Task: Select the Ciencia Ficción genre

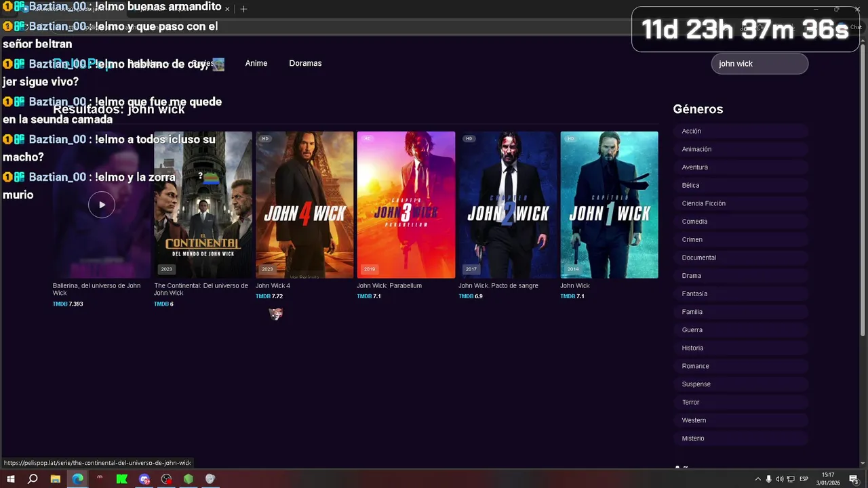Action: [x=741, y=203]
